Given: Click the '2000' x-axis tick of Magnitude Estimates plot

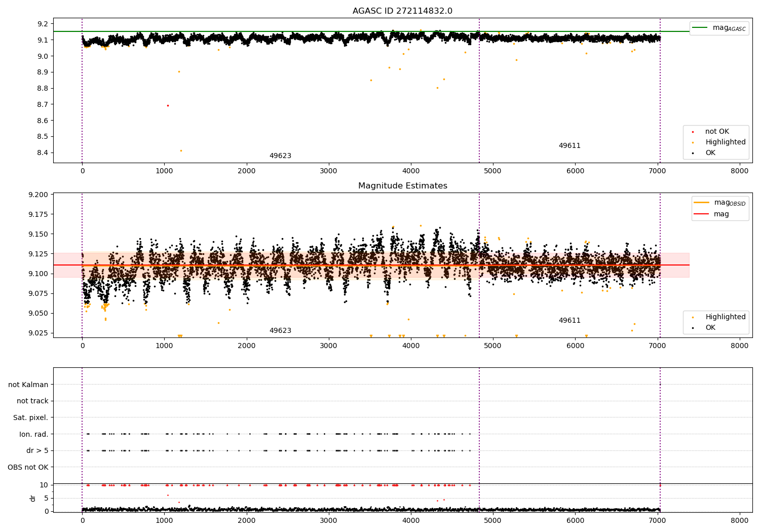Looking at the screenshot, I should [x=247, y=346].
